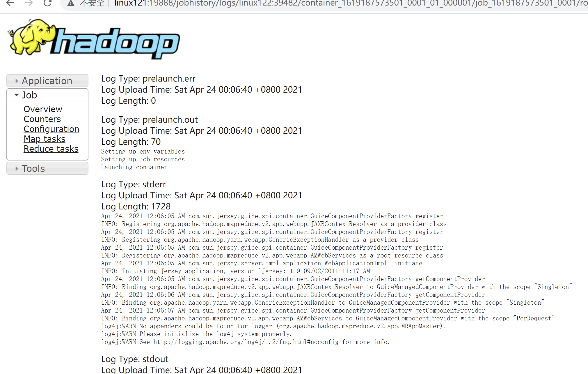Click the Application arrow triangle icon
This screenshot has width=588, height=374.
pos(17,81)
